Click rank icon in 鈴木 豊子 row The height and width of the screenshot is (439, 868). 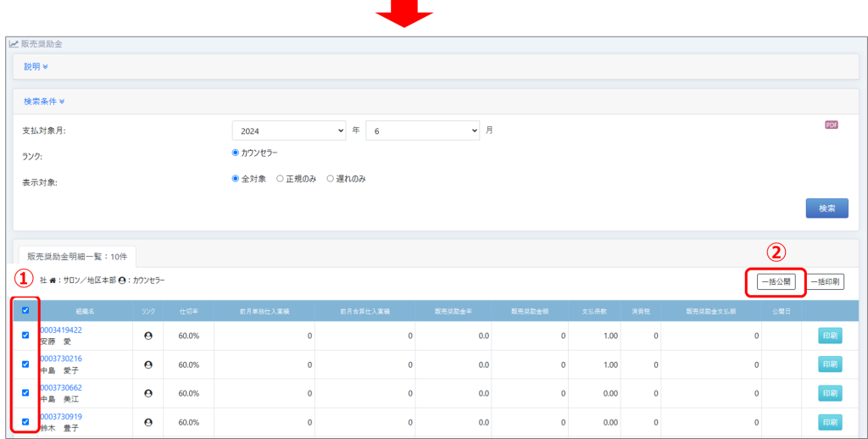tap(148, 422)
